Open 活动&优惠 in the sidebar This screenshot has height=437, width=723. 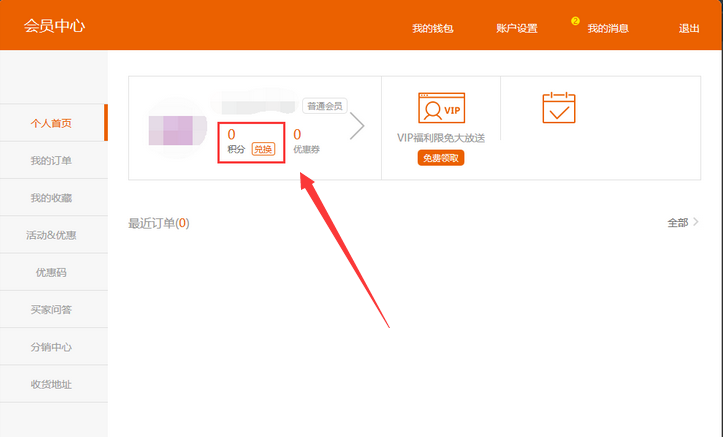tap(51, 235)
